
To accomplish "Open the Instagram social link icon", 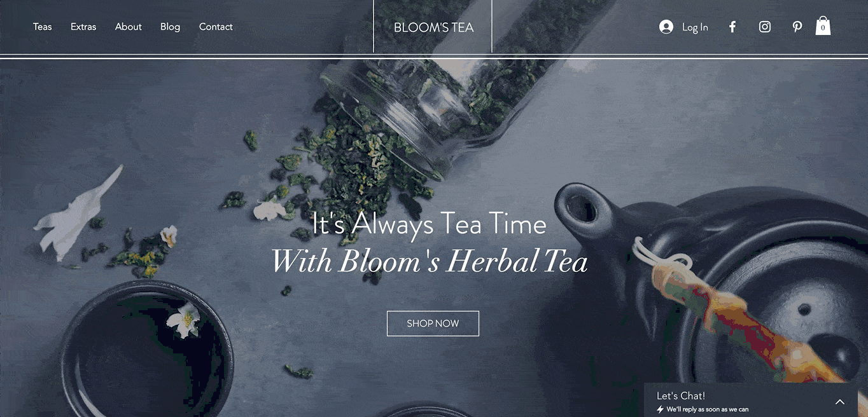I will pos(765,27).
